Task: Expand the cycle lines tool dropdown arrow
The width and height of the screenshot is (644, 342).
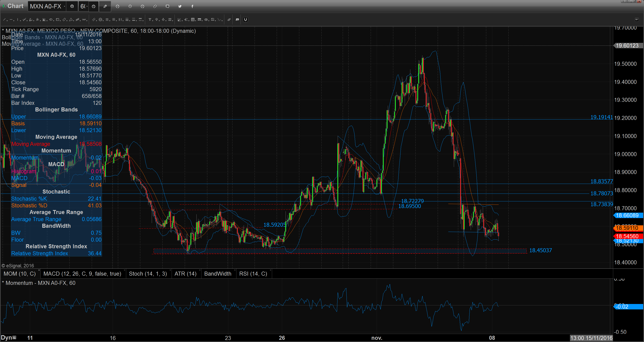Action: (x=87, y=21)
